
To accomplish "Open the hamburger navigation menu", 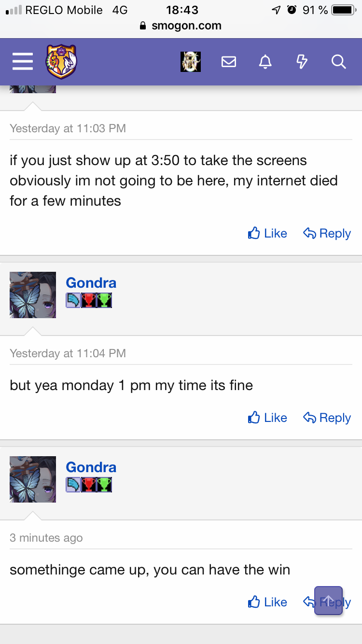I will click(x=22, y=62).
